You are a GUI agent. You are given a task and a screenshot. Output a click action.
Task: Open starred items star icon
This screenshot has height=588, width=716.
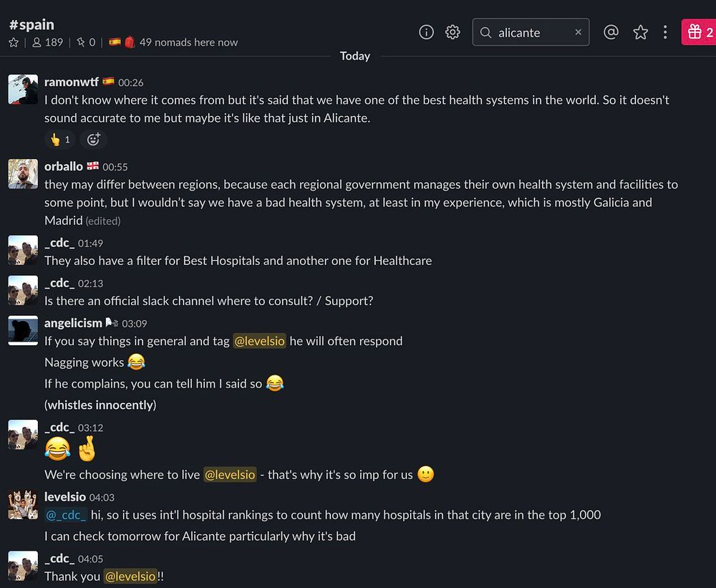(x=640, y=32)
